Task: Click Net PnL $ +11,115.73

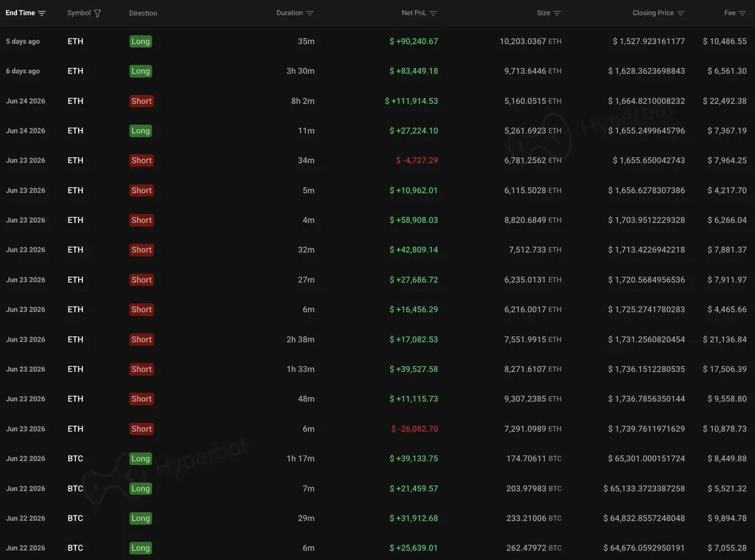Action: click(413, 399)
